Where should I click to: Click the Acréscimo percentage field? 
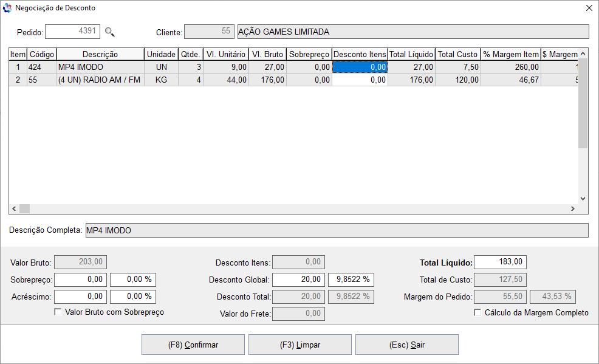132,297
